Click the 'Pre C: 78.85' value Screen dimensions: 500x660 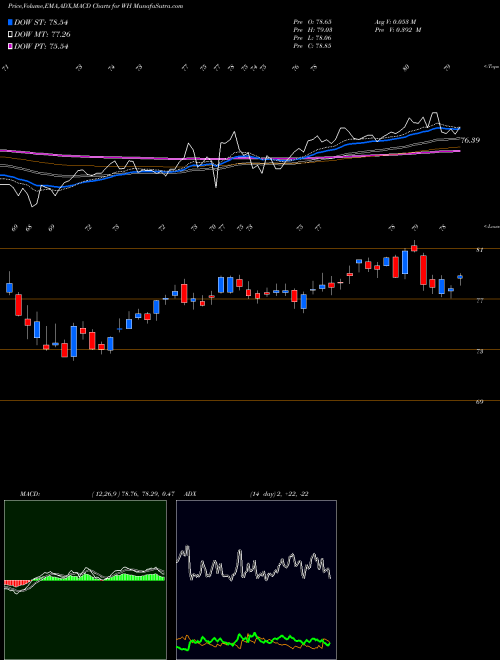click(x=312, y=46)
